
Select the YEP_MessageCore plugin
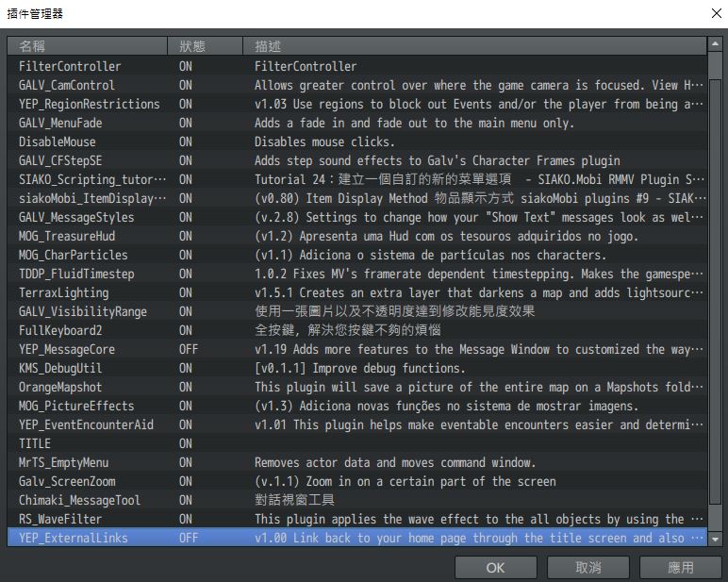click(357, 349)
